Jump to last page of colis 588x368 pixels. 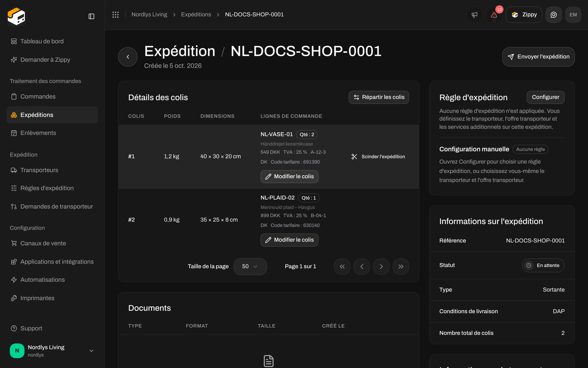pos(401,267)
